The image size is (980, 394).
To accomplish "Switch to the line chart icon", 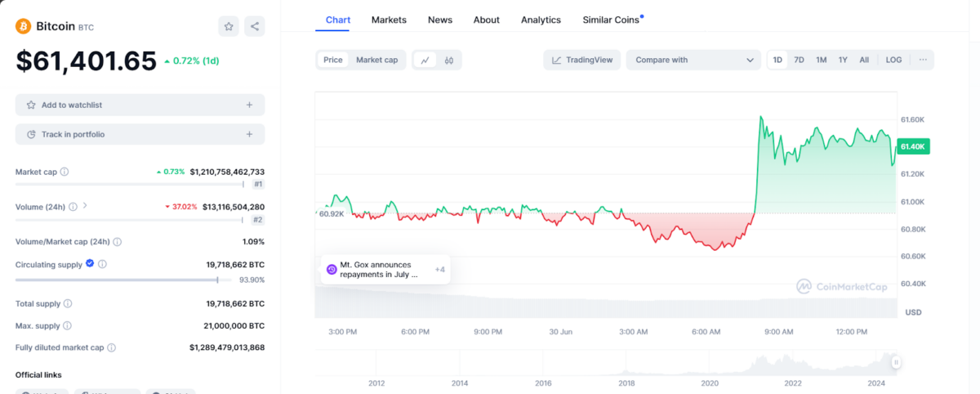I will point(425,60).
